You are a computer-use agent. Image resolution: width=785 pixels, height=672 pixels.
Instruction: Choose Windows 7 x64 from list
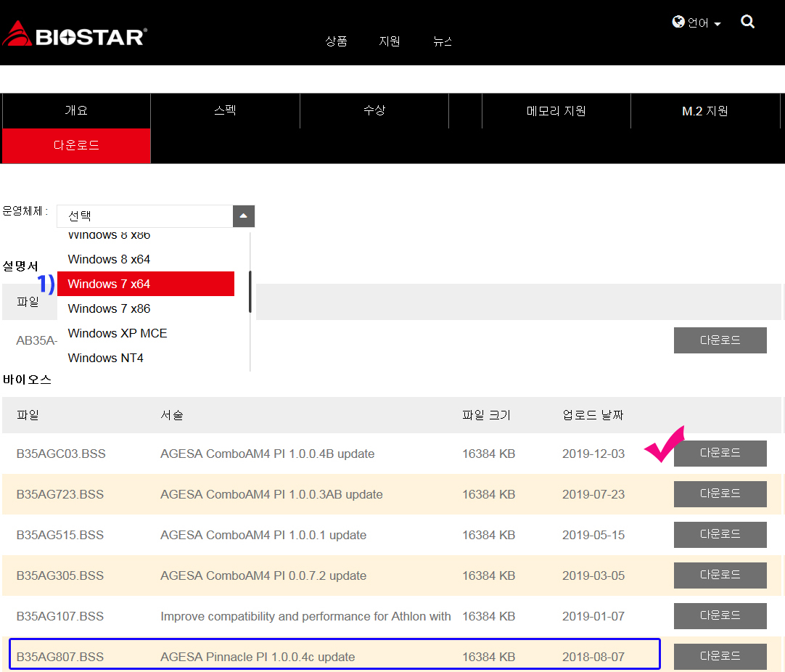coord(146,284)
